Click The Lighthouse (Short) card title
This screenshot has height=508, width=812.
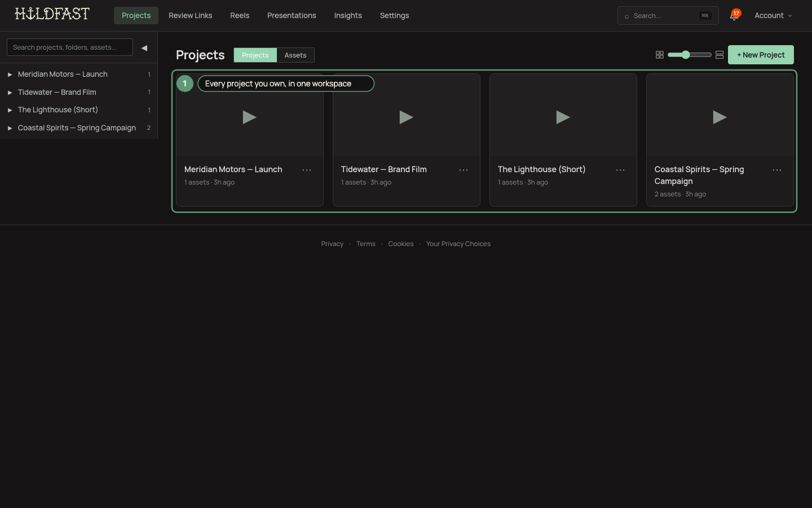541,169
